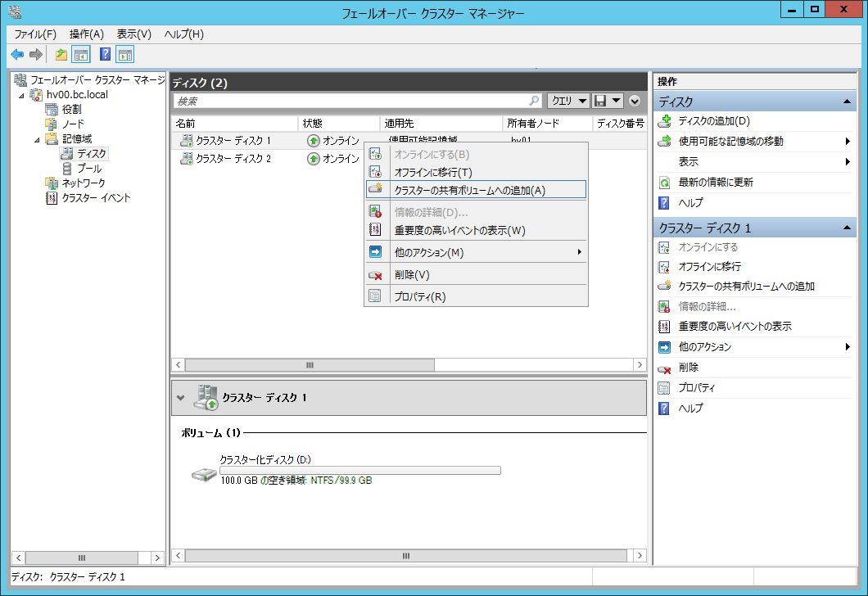Click the 最新の情報に更新 refresh icon
868x596 pixels.
664,183
